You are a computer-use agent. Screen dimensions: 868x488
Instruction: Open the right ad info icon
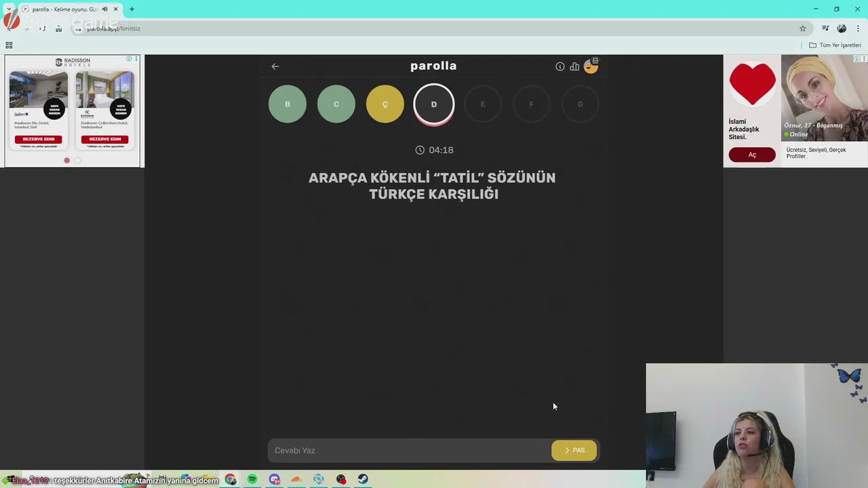click(856, 59)
